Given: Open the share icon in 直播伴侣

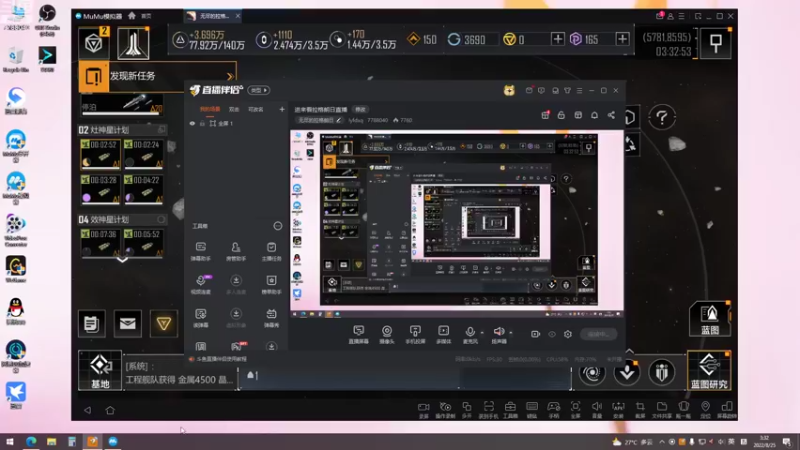Looking at the screenshot, I should [611, 115].
